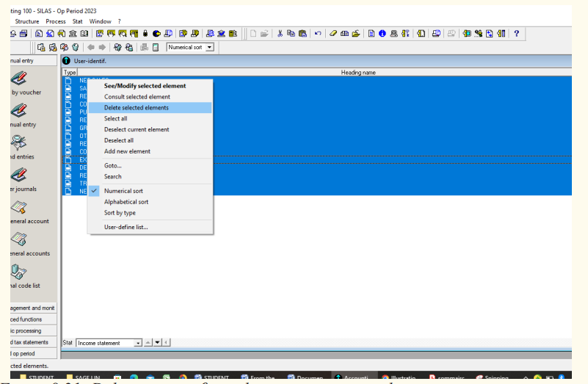Click the 'Type' column header
Screen dimensions: 588x384
coord(70,73)
